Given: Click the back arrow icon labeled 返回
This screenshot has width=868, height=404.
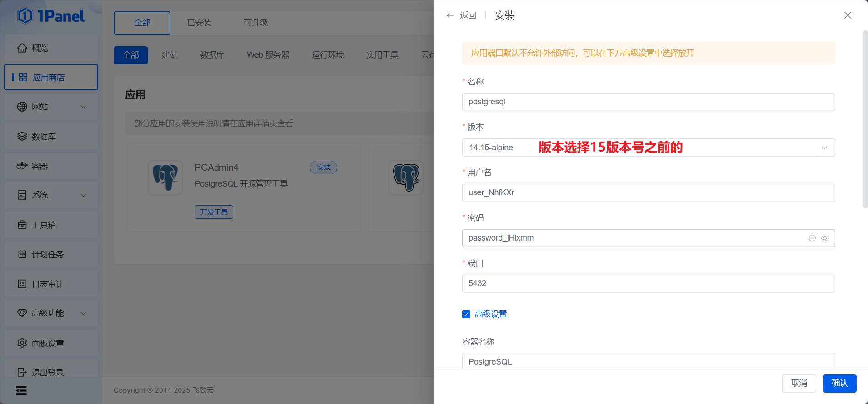Looking at the screenshot, I should [450, 15].
